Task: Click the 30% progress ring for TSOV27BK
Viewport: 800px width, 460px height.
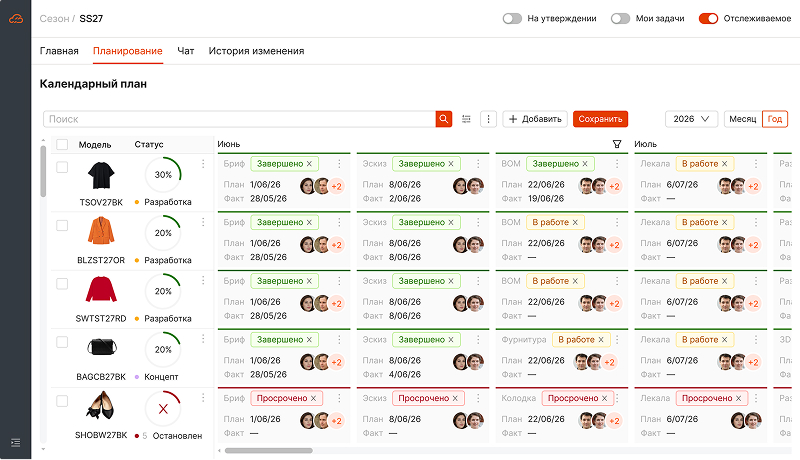Action: click(x=163, y=175)
